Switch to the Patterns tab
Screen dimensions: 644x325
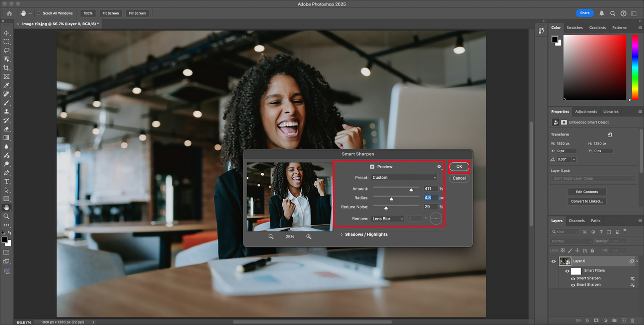(620, 28)
